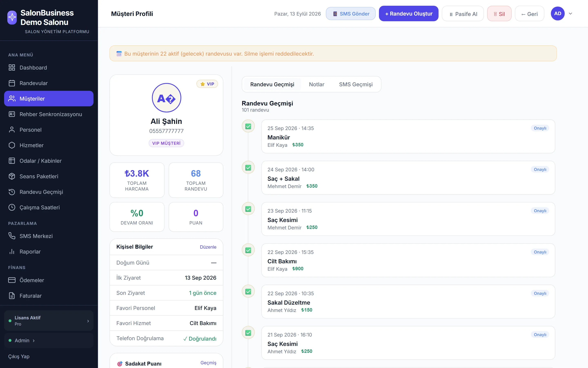Viewport: 588px width, 368px height.
Task: Click the Onaylı badge on 25 Sep Manikür
Action: click(540, 128)
